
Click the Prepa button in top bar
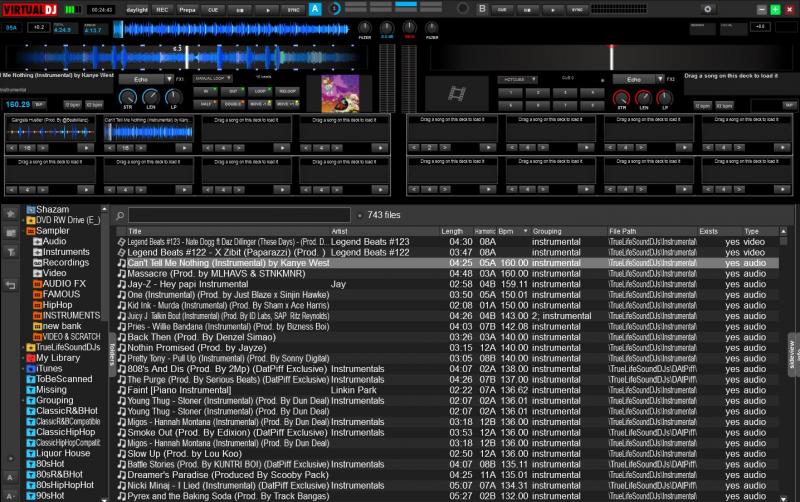coord(187,10)
